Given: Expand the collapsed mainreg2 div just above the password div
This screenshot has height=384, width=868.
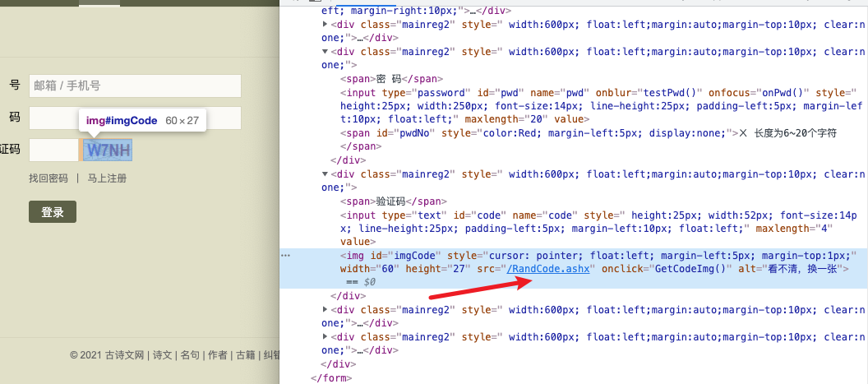Looking at the screenshot, I should point(325,25).
